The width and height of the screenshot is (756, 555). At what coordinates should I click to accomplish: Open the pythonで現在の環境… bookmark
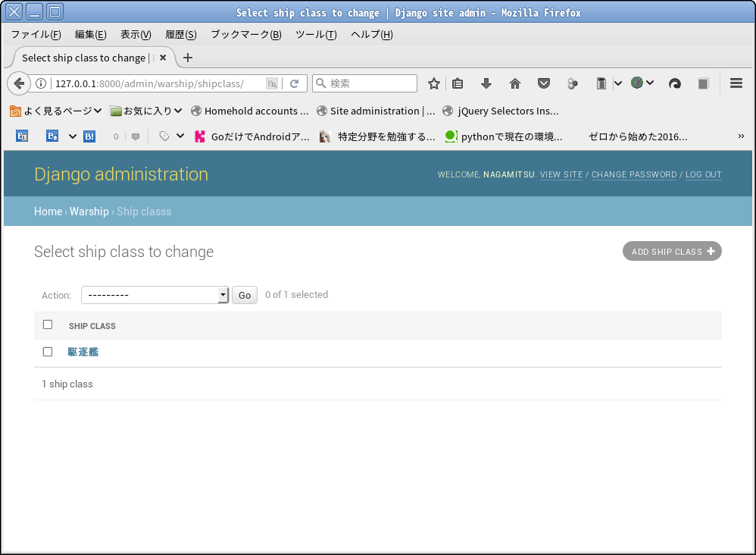tap(504, 136)
